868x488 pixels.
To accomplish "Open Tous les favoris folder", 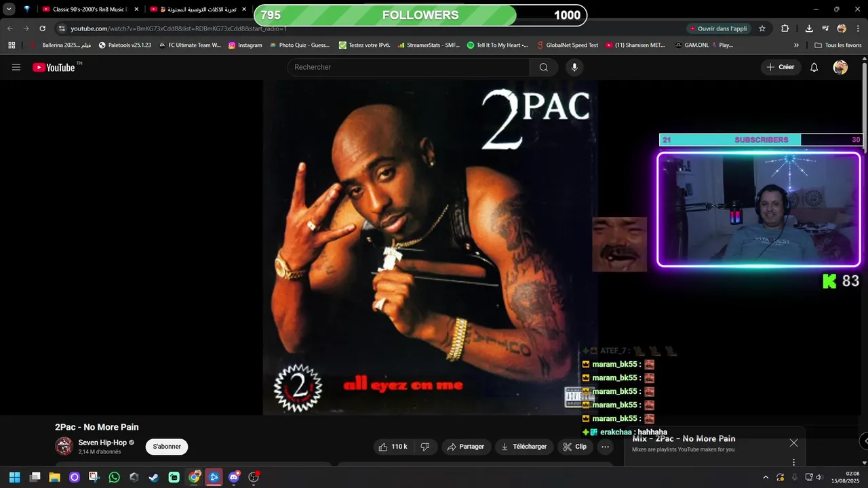I will (x=837, y=45).
